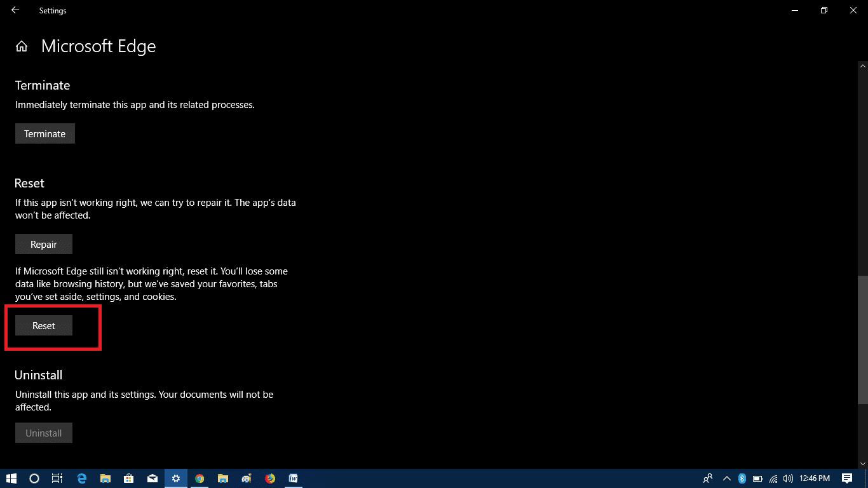Open the Paint app in taskbar
The width and height of the screenshot is (868, 488).
tap(247, 478)
